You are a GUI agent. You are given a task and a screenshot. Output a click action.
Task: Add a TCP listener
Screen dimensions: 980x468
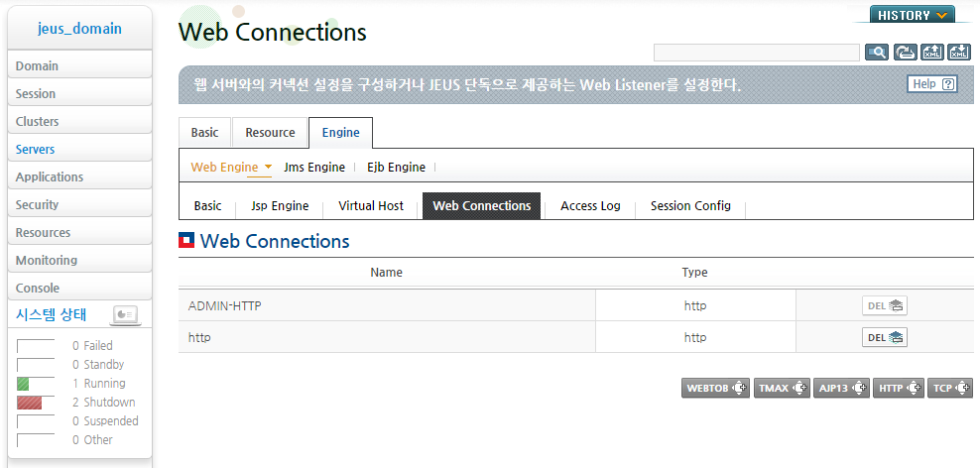950,388
